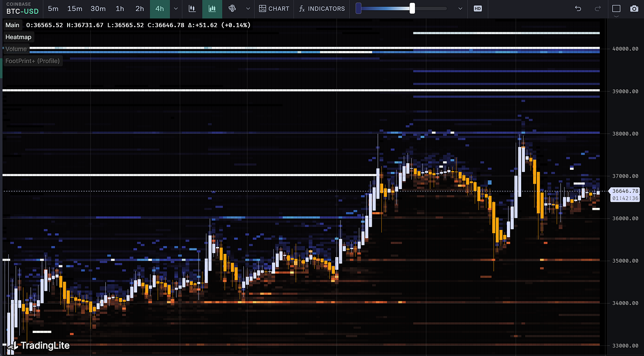Expand the heatmap slider options dropdown
This screenshot has width=644, height=356.
click(x=460, y=9)
